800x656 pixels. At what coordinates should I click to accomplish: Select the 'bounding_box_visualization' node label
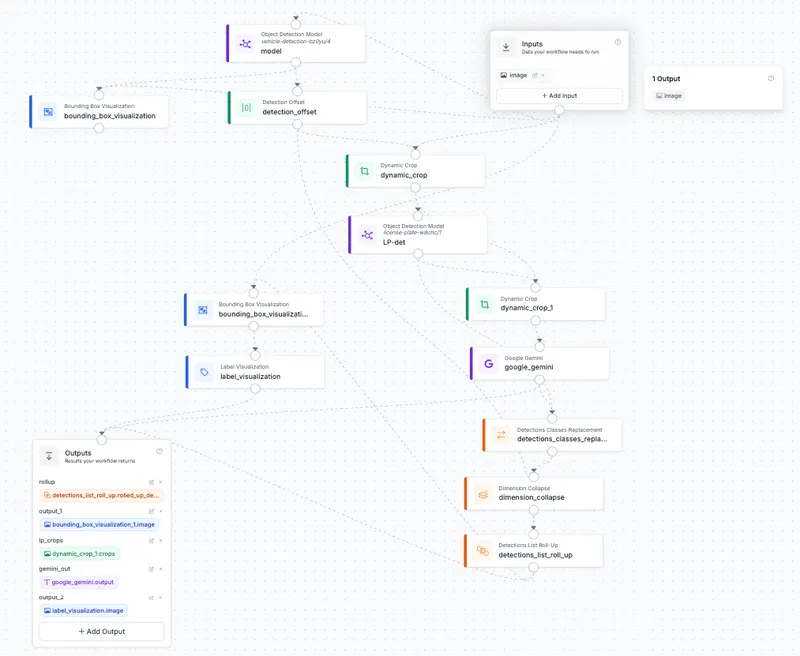[x=110, y=116]
